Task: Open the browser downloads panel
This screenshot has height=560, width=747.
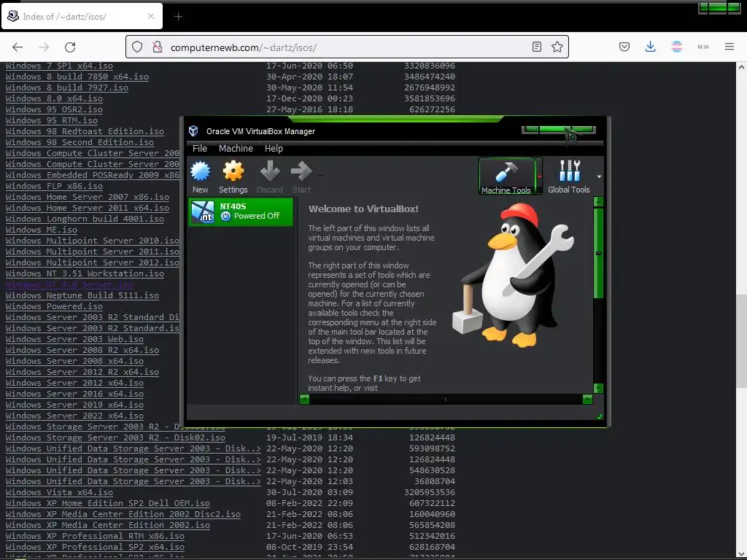Action: tap(650, 47)
